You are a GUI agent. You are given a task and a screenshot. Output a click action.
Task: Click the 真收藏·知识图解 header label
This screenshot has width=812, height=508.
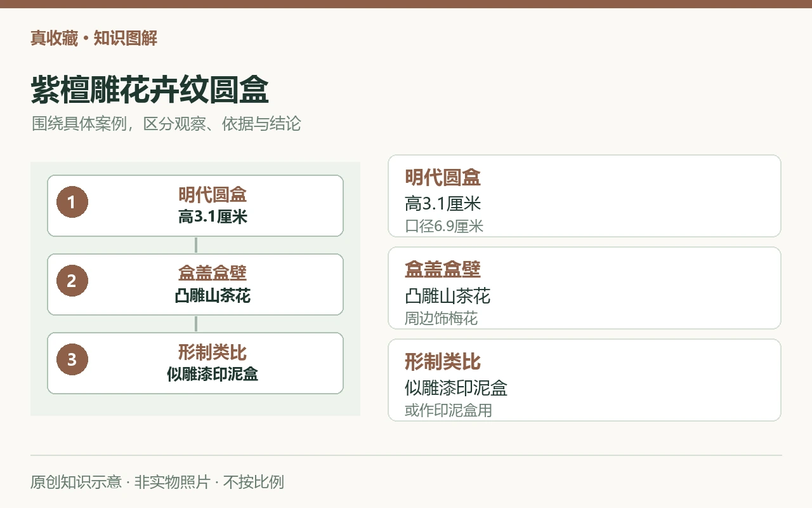pyautogui.click(x=94, y=38)
